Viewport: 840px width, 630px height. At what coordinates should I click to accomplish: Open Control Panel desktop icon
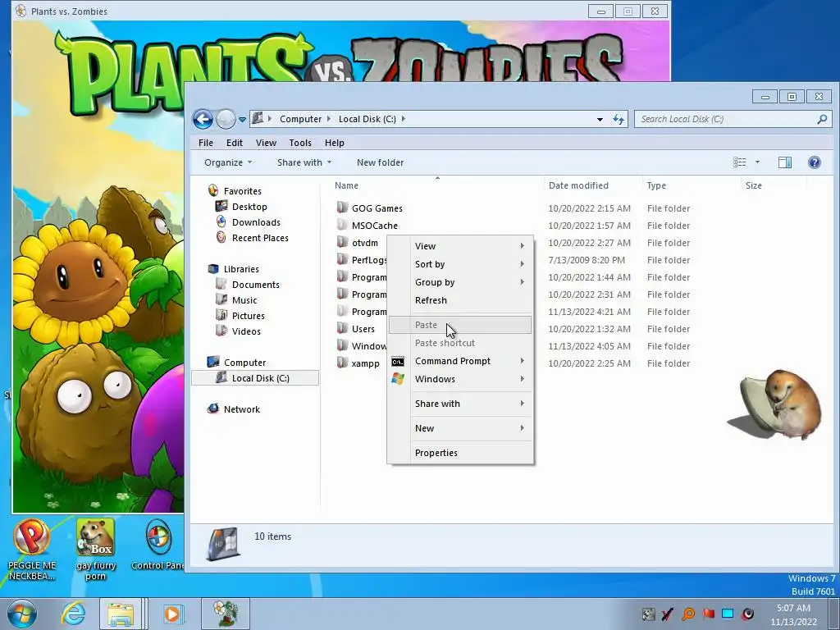pos(158,545)
